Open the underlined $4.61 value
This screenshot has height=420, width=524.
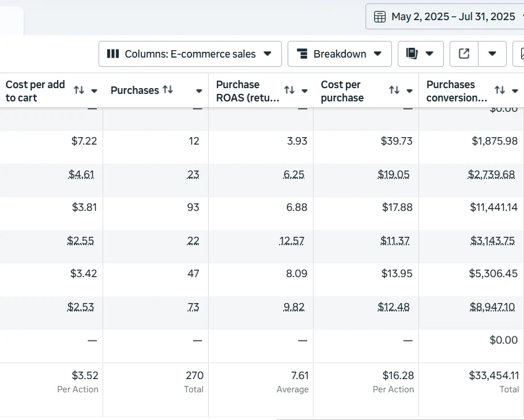(x=81, y=174)
